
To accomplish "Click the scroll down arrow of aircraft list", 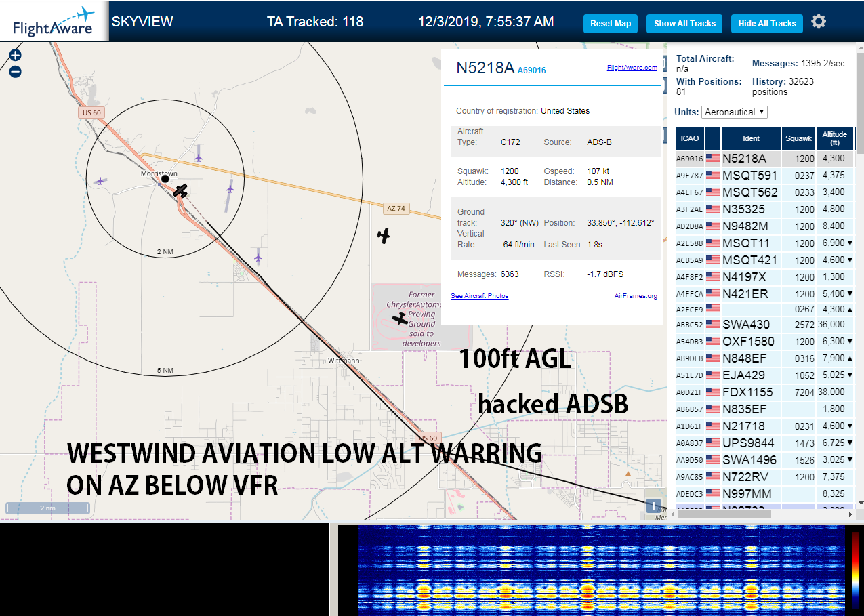I will tap(859, 503).
